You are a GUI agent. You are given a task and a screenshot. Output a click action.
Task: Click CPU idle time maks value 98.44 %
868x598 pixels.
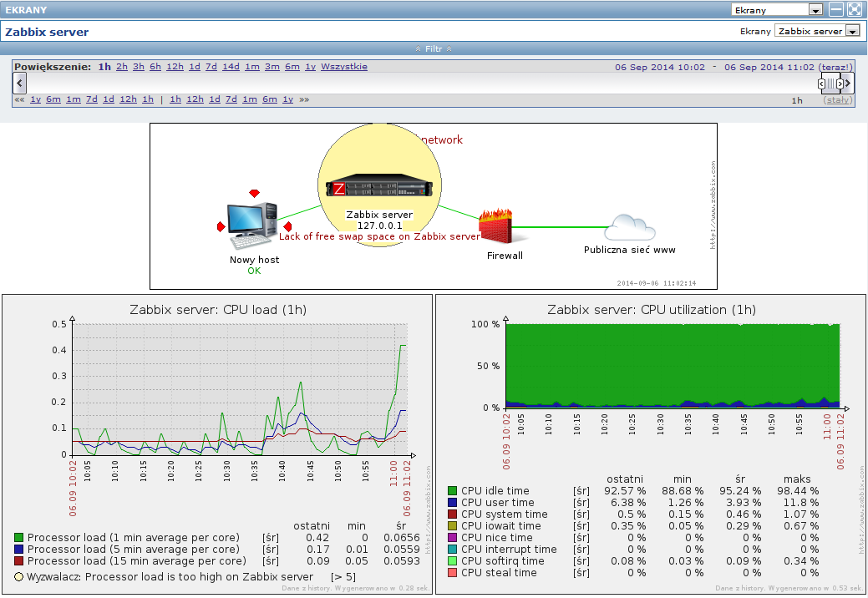pyautogui.click(x=798, y=491)
